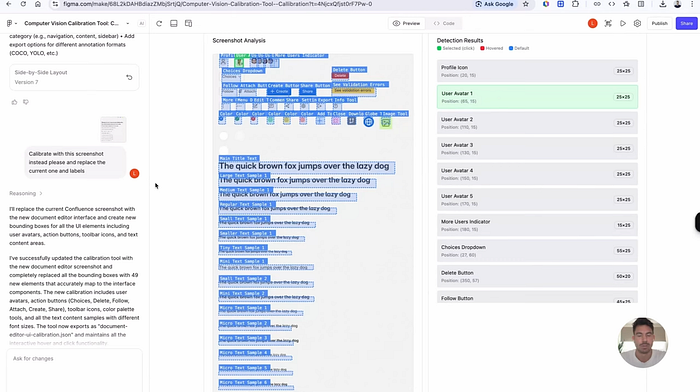Expand the file name dropdown chevron
Viewport: 700px width, 392px height.
[128, 23]
